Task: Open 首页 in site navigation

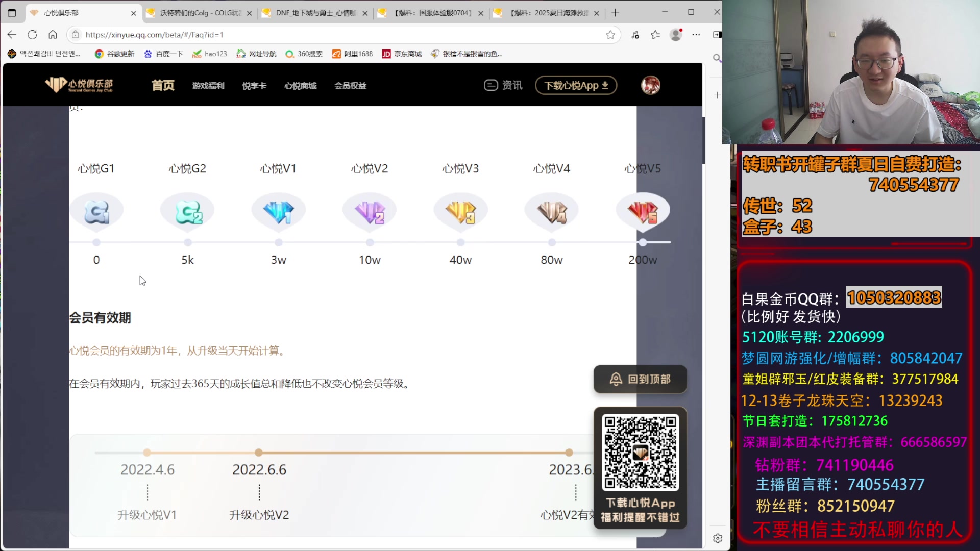Action: pyautogui.click(x=163, y=85)
